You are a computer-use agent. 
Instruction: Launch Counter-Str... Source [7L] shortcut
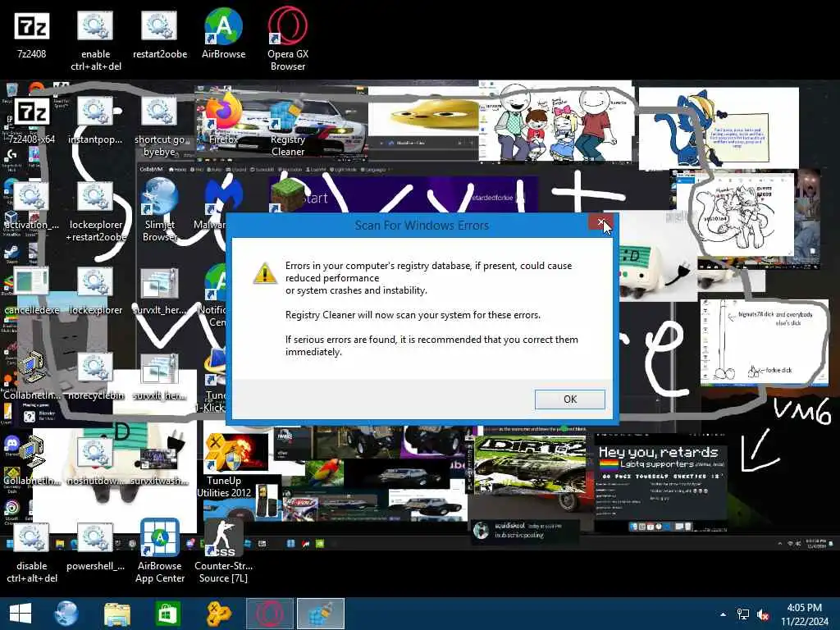click(223, 552)
